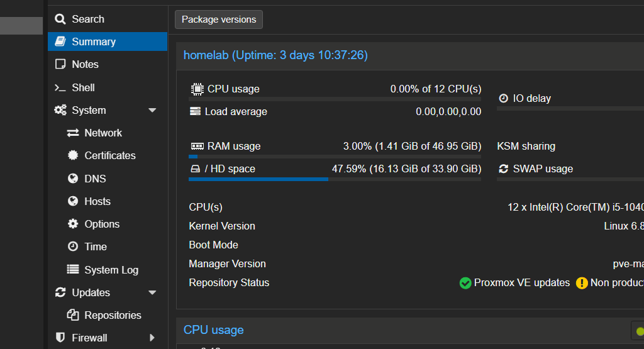644x349 pixels.
Task: Open the Shell terminal icon
Action: (x=60, y=87)
